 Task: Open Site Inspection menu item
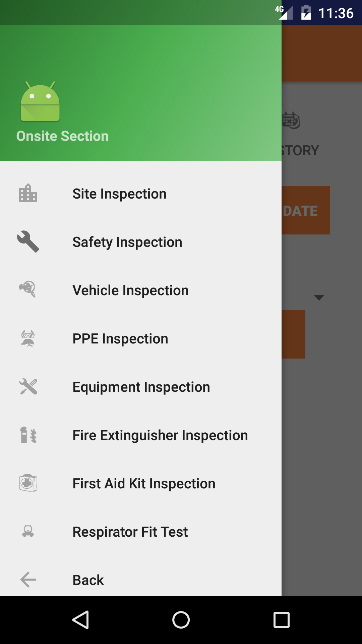[119, 194]
